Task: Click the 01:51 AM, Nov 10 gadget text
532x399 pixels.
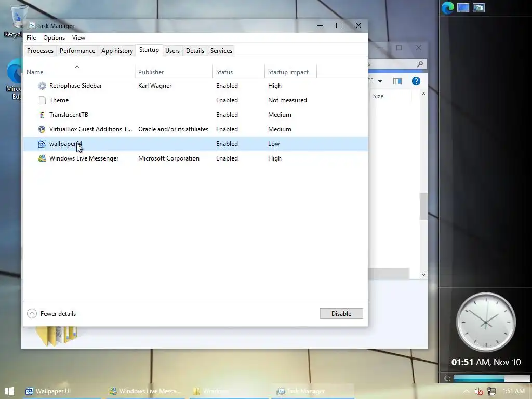Action: [x=486, y=362]
